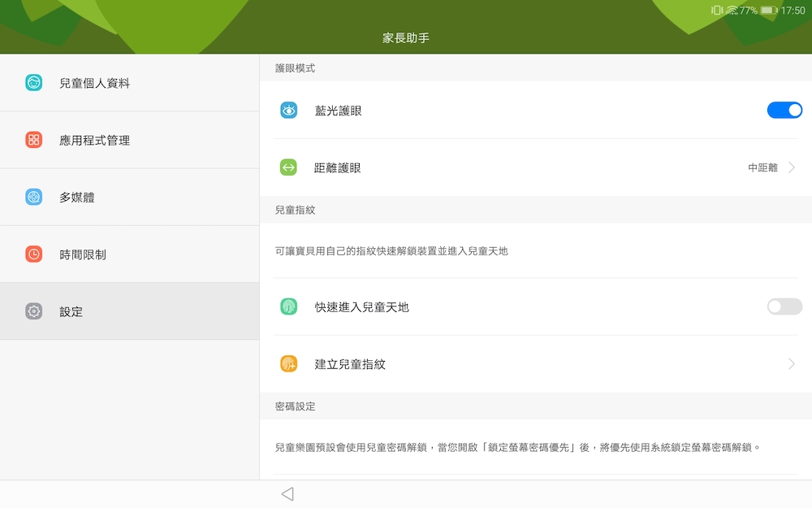
Task: Open 建立兒童指紋 via right chevron
Action: click(792, 364)
